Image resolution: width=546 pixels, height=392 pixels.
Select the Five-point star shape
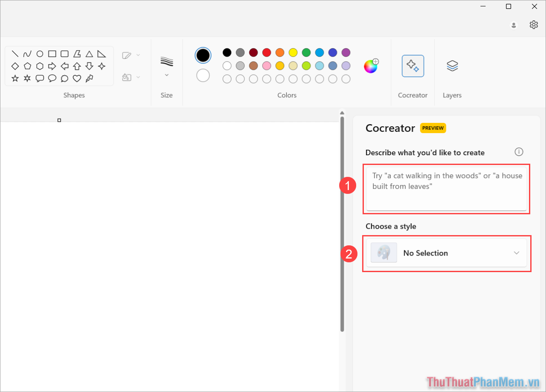click(x=15, y=78)
